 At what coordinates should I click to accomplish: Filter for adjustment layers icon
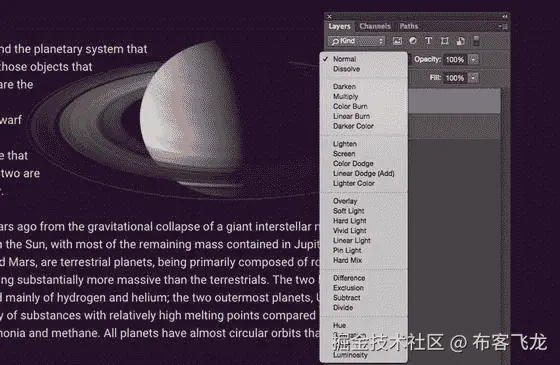click(413, 41)
